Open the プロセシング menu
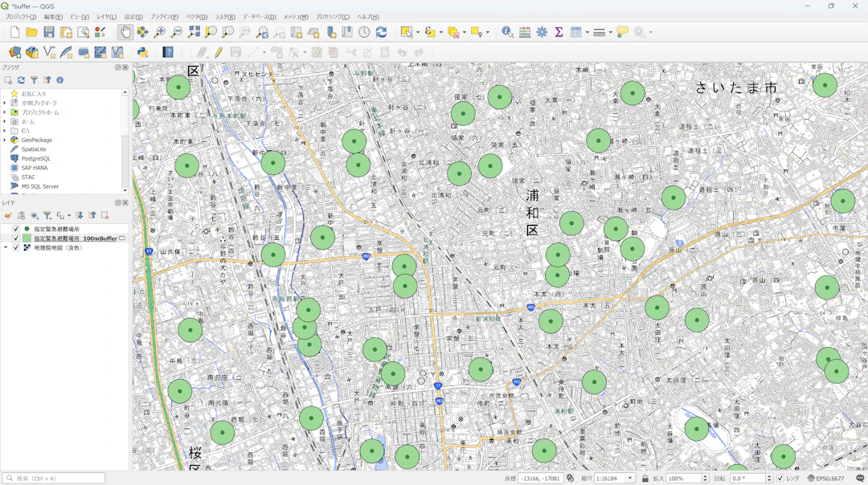The height and width of the screenshot is (485, 868). pyautogui.click(x=332, y=17)
